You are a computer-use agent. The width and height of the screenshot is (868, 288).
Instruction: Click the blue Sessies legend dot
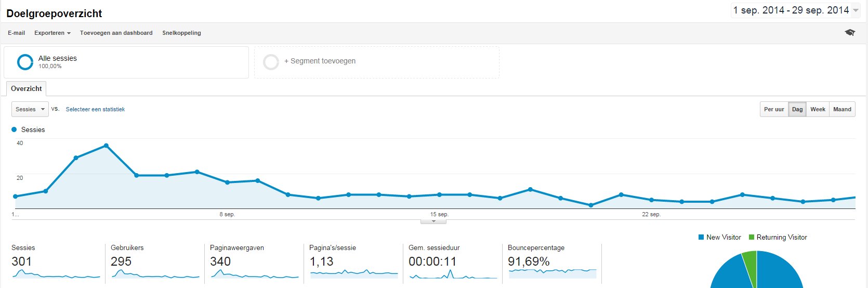pyautogui.click(x=14, y=129)
